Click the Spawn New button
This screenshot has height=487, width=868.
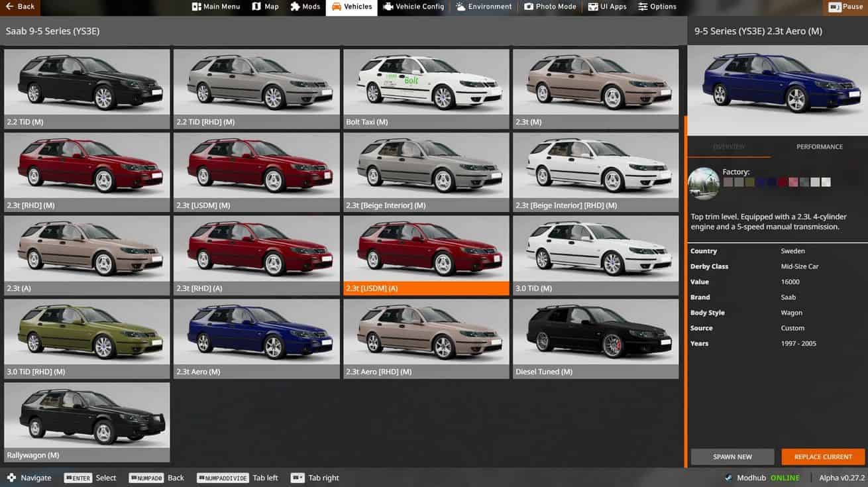pyautogui.click(x=732, y=457)
